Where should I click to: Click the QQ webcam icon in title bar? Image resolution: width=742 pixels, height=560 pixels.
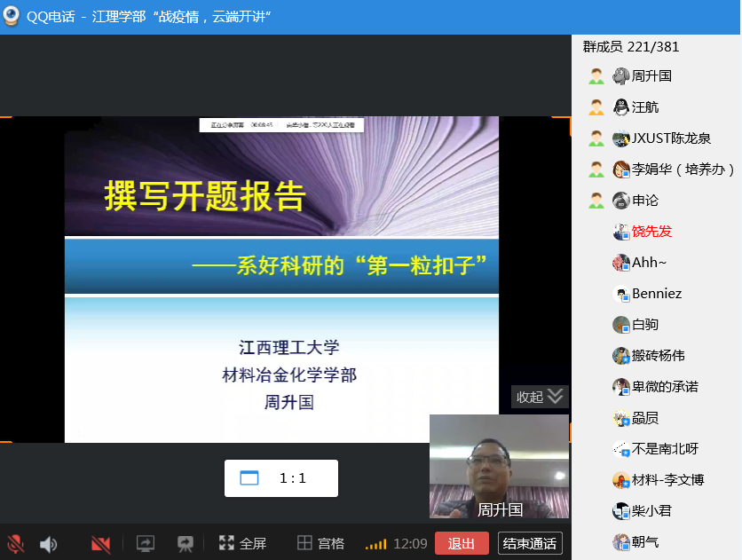click(11, 17)
